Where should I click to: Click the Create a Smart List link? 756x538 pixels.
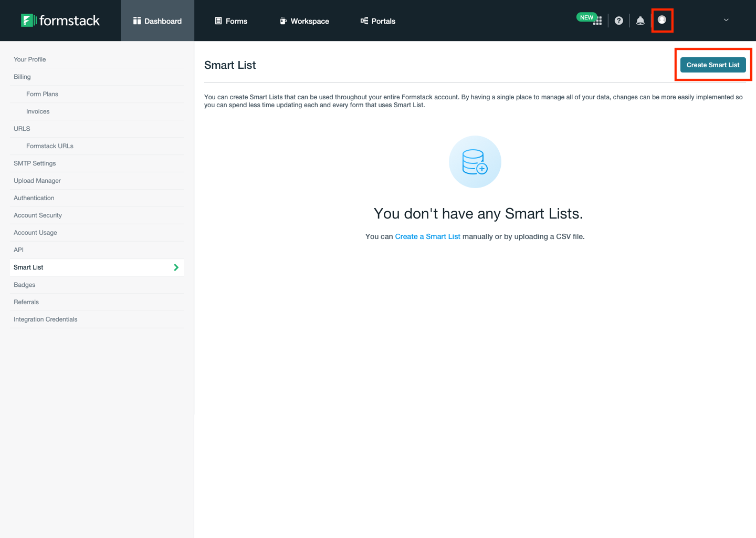pos(427,236)
